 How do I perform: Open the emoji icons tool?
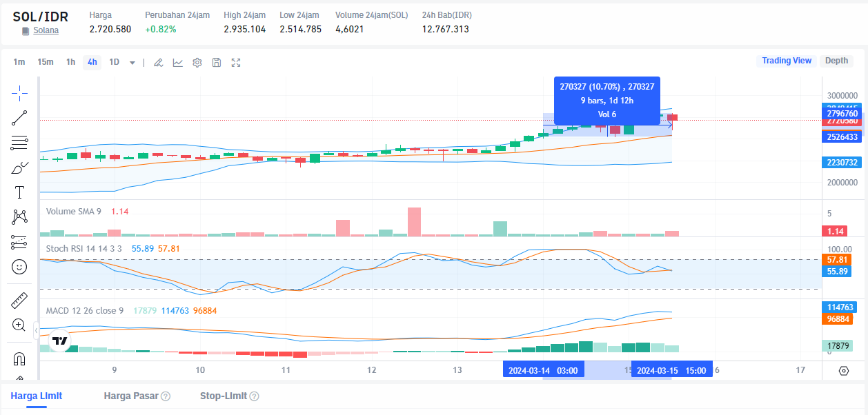coord(19,267)
